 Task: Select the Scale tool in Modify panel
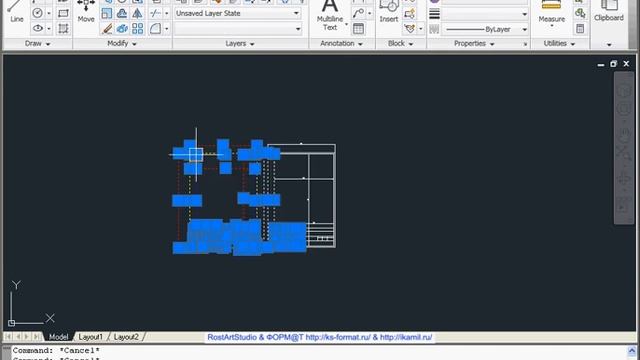point(107,13)
